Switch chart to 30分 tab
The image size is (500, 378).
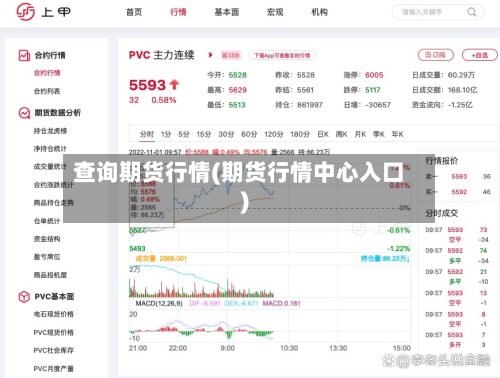(226, 134)
